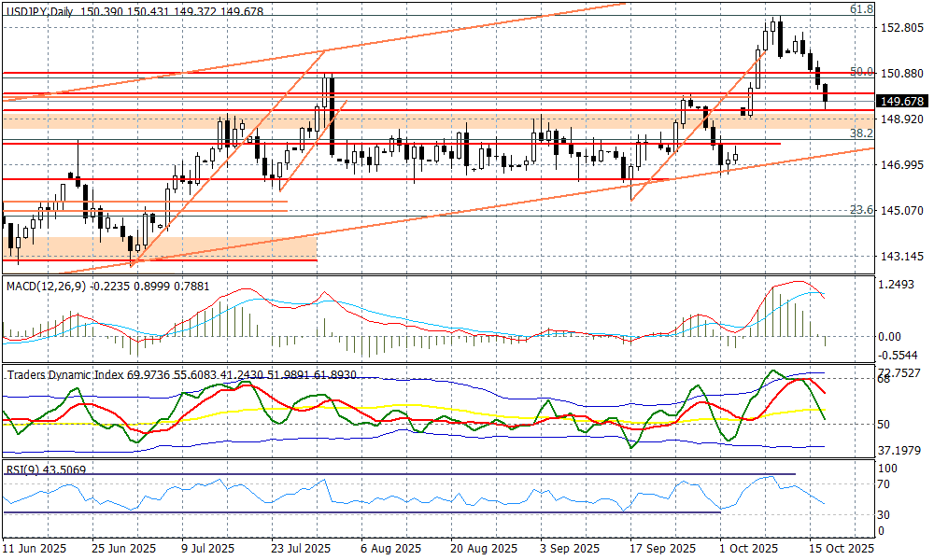Viewport: 934px width, 560px height.
Task: Select the 50.0 Fibonacci level label
Action: click(860, 72)
